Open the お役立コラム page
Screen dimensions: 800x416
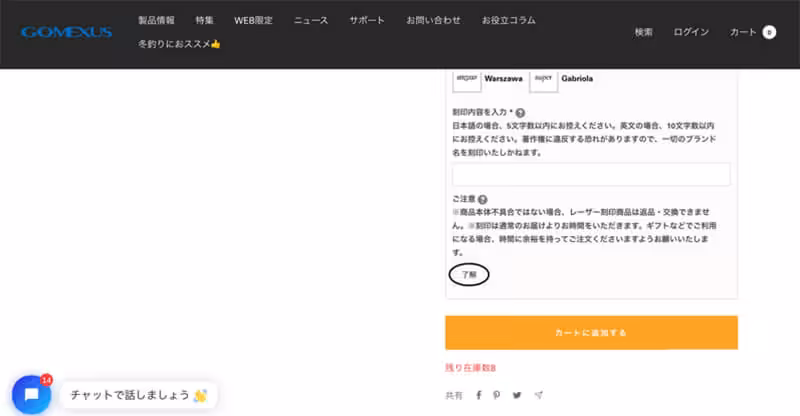click(509, 20)
